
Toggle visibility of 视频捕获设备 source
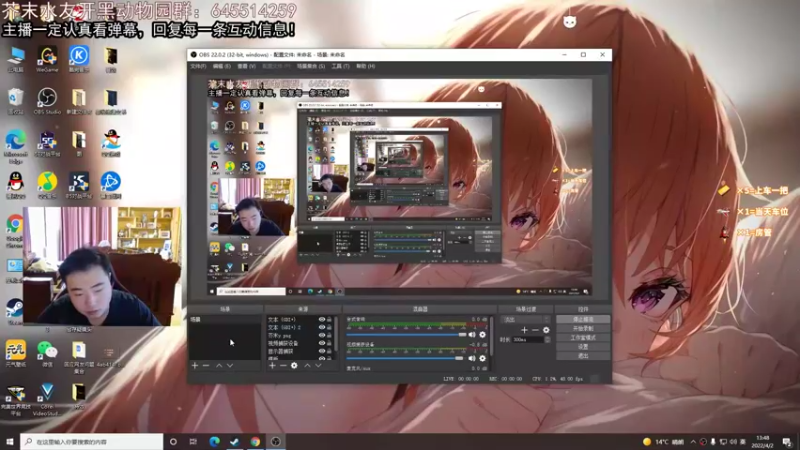click(x=322, y=343)
